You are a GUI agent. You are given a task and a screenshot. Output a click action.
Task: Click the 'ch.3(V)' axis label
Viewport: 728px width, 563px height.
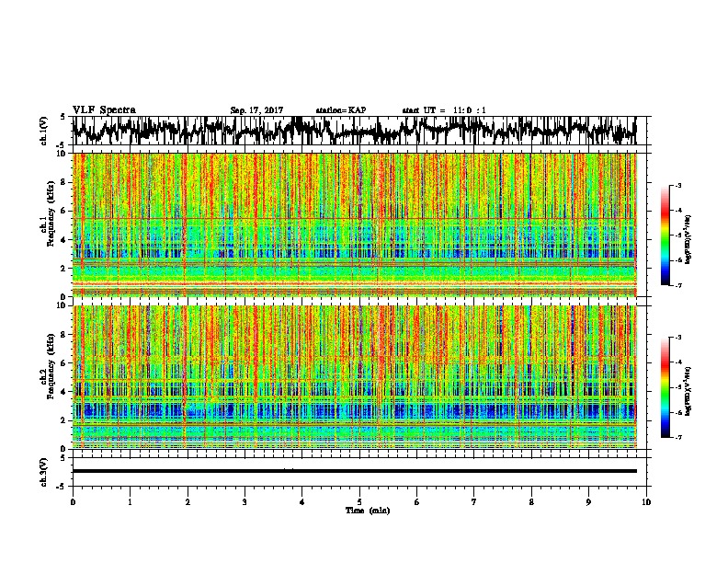coord(43,472)
